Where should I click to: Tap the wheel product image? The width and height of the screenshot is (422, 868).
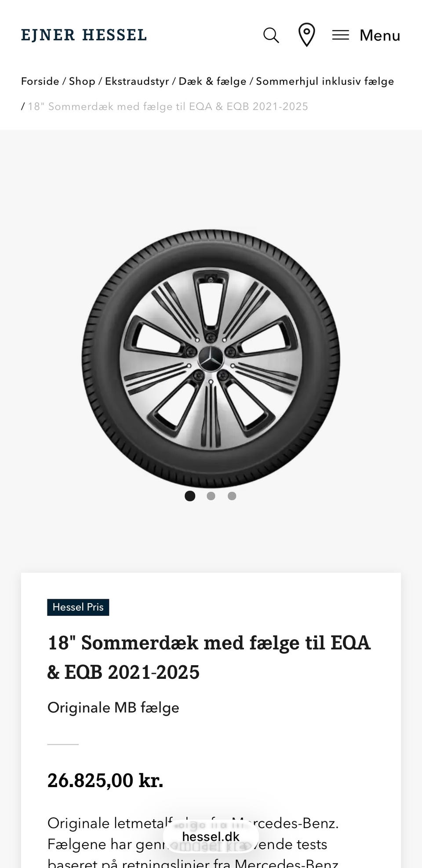(x=211, y=358)
